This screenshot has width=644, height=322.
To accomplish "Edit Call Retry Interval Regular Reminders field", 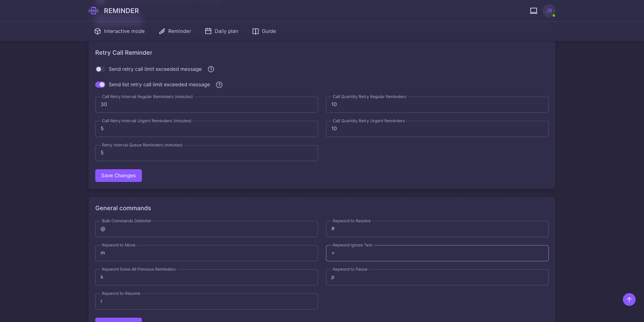I will point(207,105).
